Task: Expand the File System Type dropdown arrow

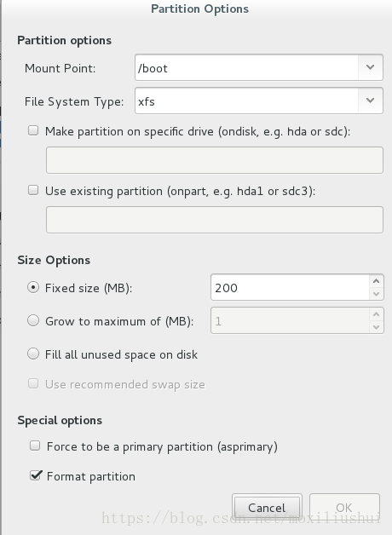Action: [370, 101]
